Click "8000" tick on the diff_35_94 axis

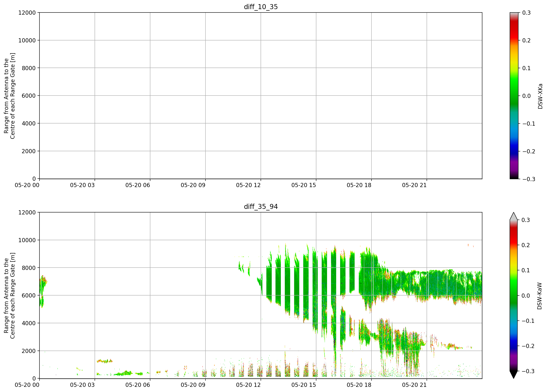29,268
